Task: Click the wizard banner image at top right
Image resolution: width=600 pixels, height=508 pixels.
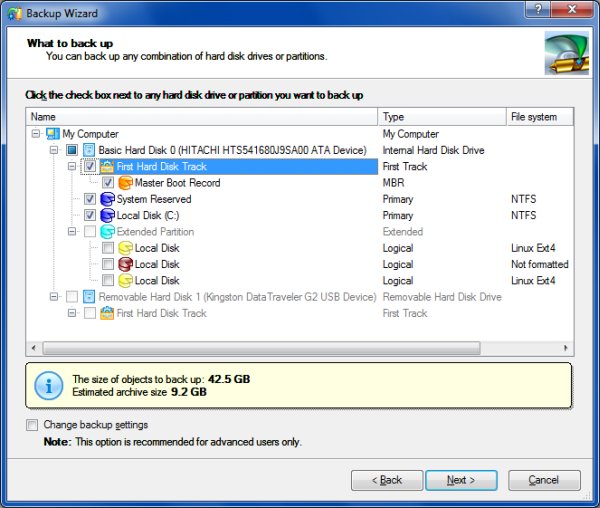Action: point(567,53)
